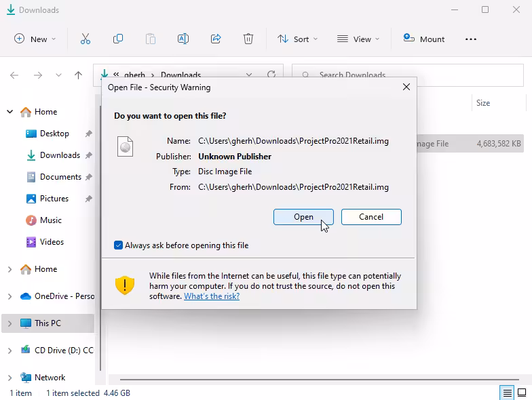Image resolution: width=532 pixels, height=400 pixels.
Task: Open the New item menu
Action: 35,39
